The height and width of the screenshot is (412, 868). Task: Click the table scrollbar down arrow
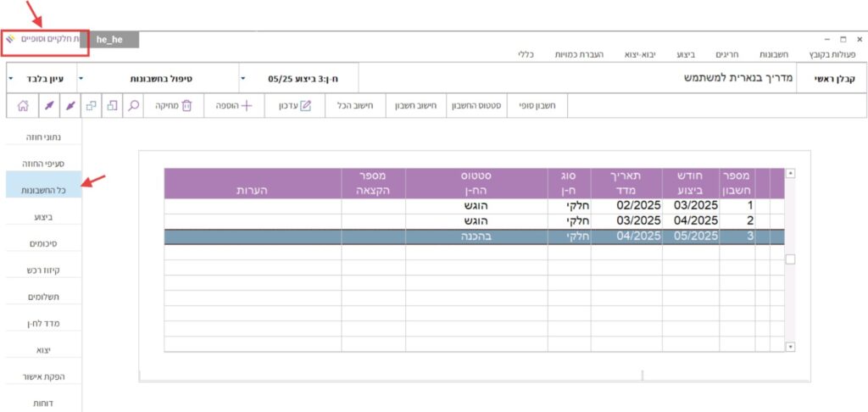tap(790, 346)
